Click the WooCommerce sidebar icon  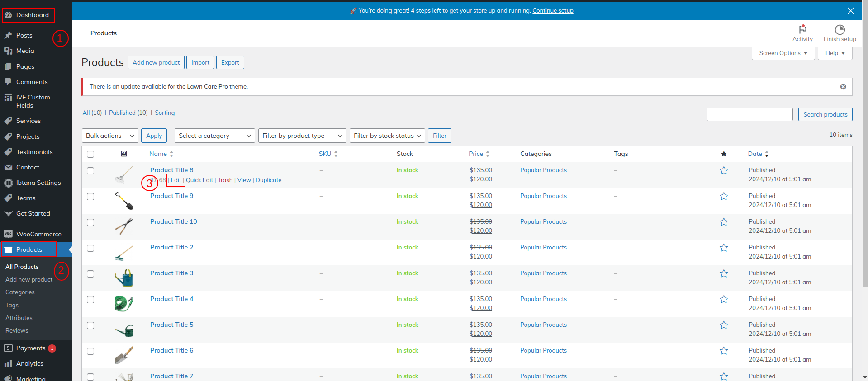[x=8, y=234]
